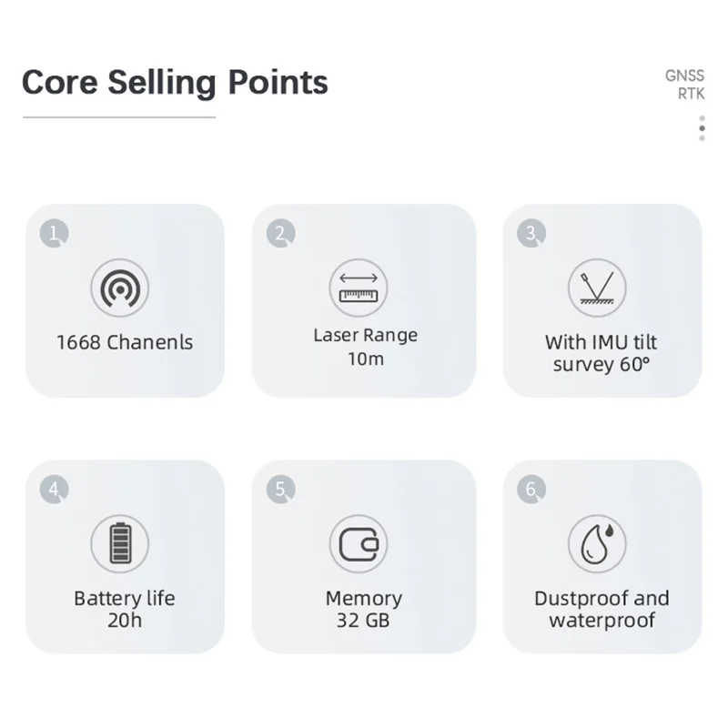728x728 pixels.
Task: Click the Battery life battery icon
Action: point(120,543)
